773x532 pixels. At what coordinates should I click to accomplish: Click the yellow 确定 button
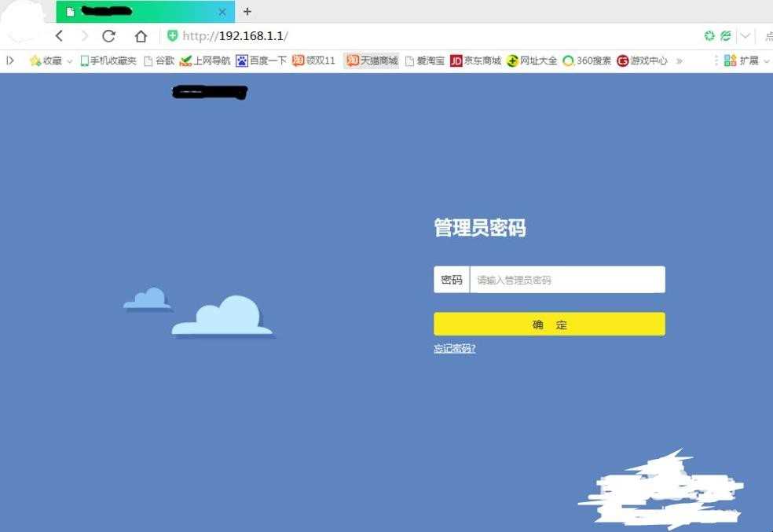pyautogui.click(x=549, y=324)
